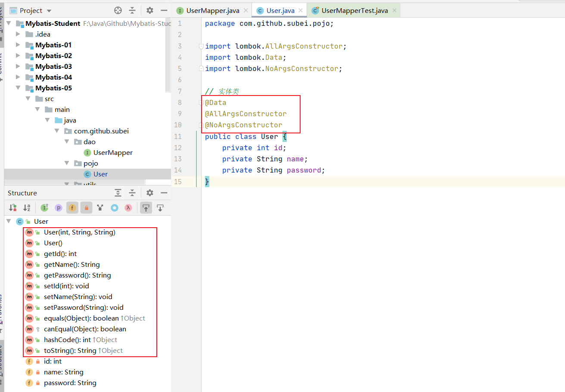Viewport: 565px width, 392px height.
Task: Toggle Show Fields filter in Structure
Action: pyautogui.click(x=72, y=208)
